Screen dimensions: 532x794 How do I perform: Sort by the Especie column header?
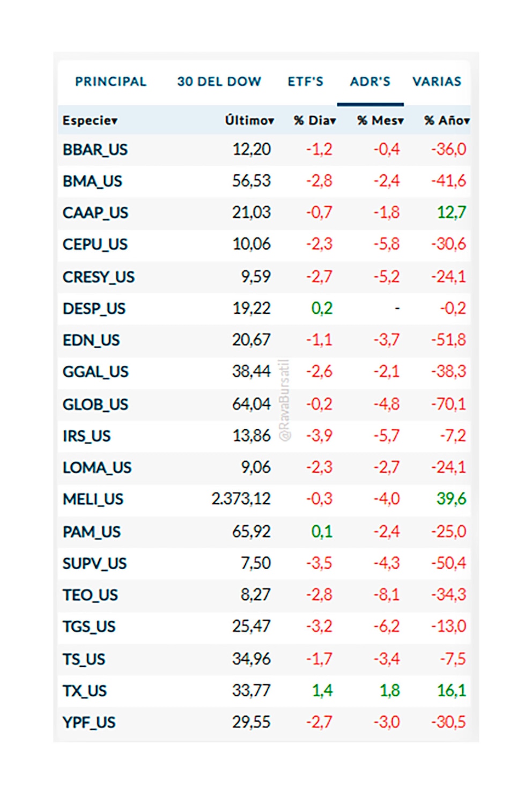coord(90,121)
